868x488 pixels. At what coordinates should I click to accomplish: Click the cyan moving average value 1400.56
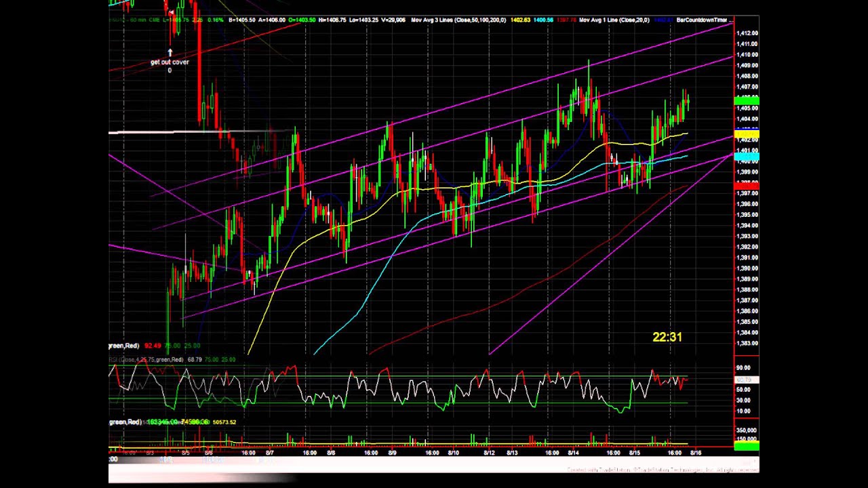[x=543, y=20]
